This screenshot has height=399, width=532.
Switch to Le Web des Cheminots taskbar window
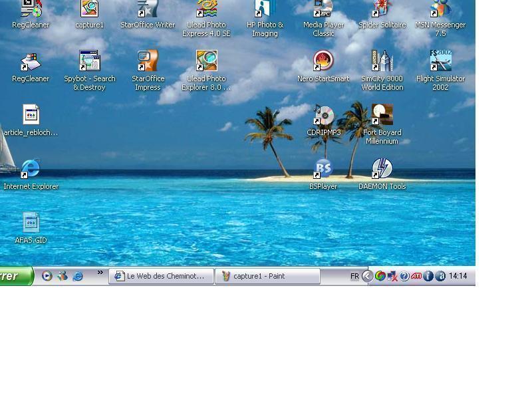pyautogui.click(x=161, y=276)
